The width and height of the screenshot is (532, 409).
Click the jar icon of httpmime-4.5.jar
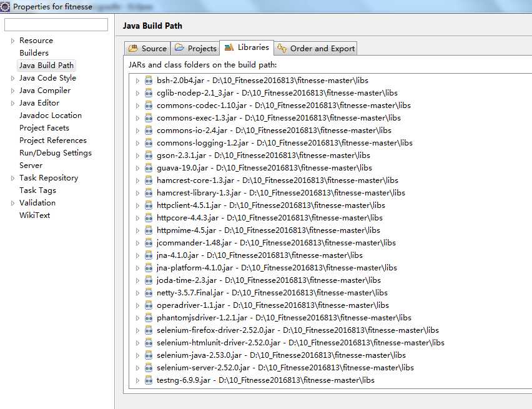click(149, 230)
